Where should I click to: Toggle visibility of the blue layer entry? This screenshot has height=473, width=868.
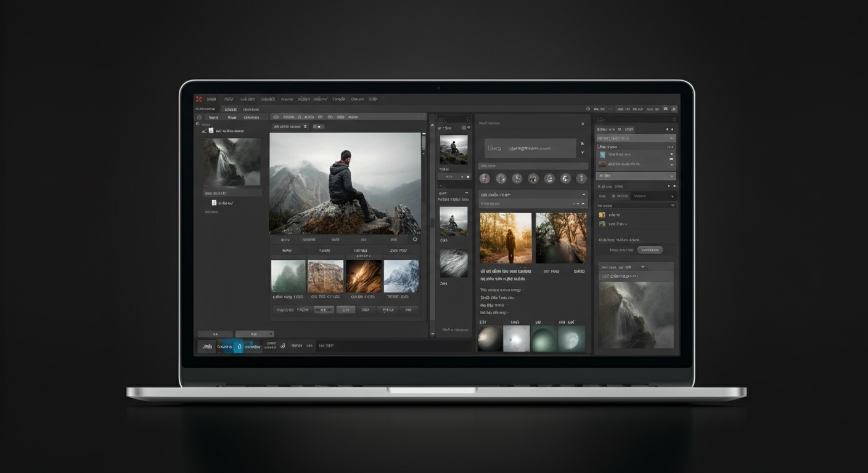coord(671,154)
